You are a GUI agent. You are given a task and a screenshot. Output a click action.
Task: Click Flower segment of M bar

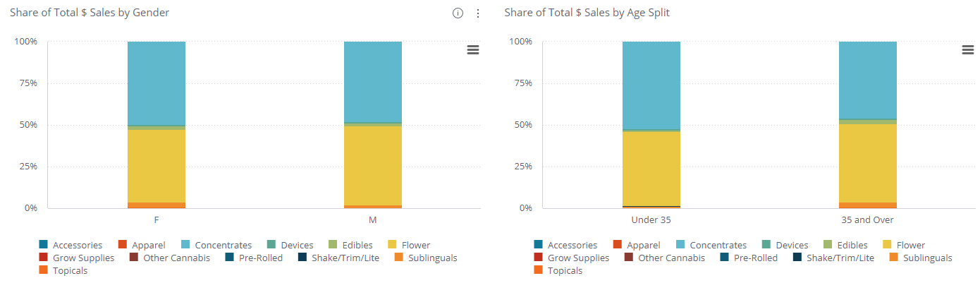[x=373, y=166]
